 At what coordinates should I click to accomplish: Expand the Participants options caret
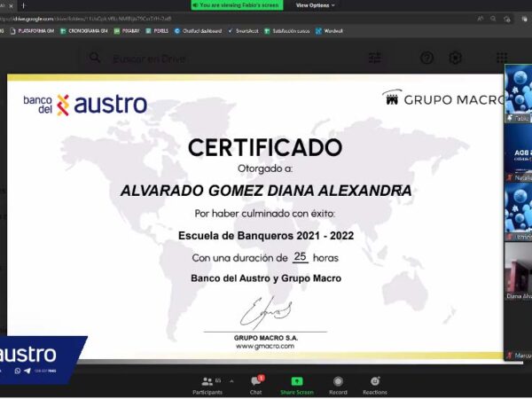click(x=231, y=381)
